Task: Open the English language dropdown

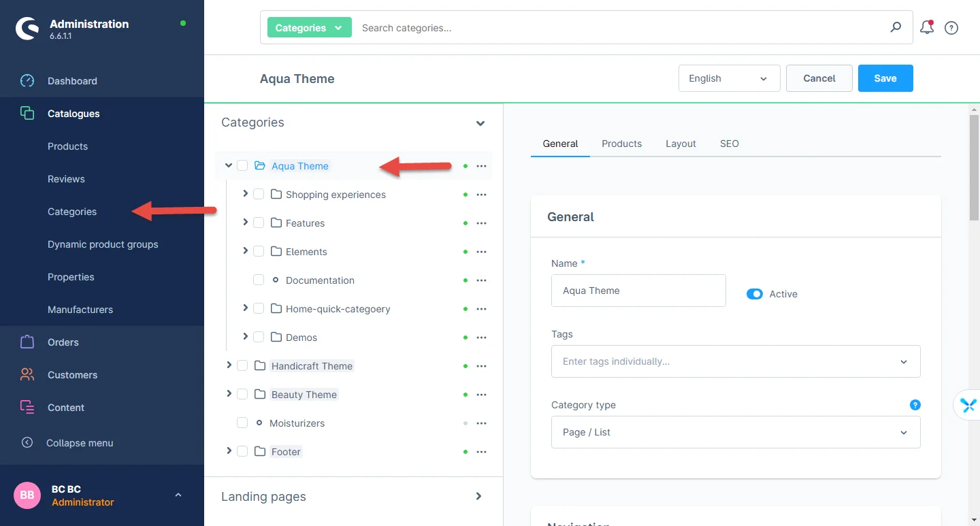Action: pos(729,78)
